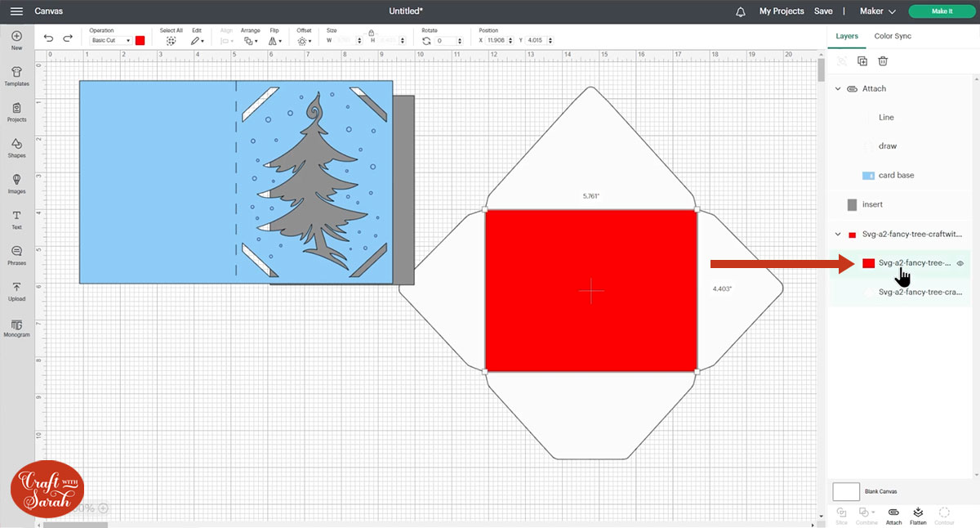980x528 pixels.
Task: Open the Maker machine selection dropdown
Action: [879, 11]
